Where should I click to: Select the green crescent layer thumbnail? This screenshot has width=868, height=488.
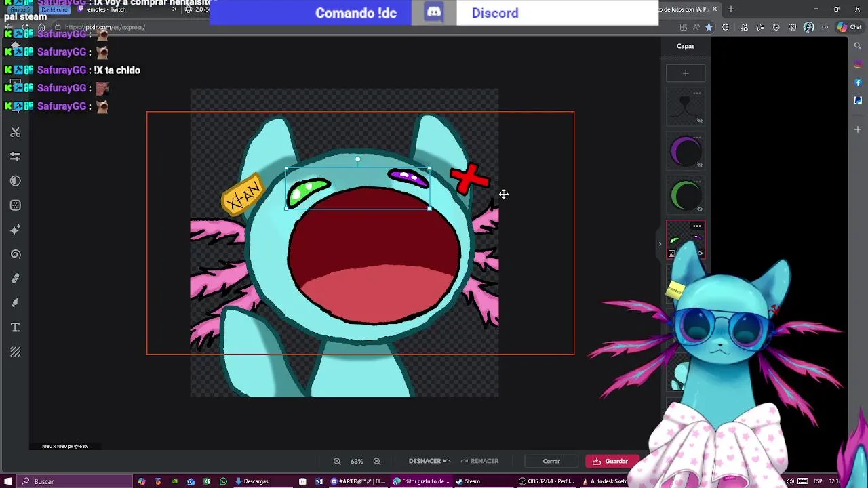tap(685, 195)
